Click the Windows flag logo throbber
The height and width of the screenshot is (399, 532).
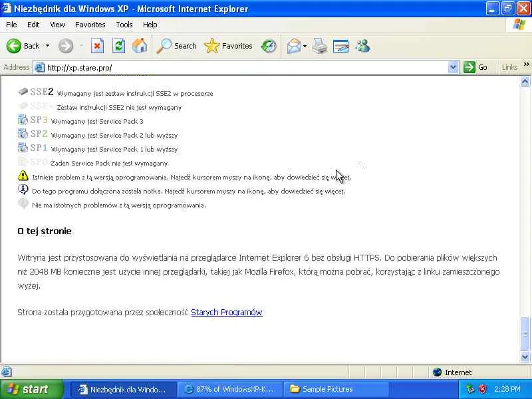(x=519, y=25)
